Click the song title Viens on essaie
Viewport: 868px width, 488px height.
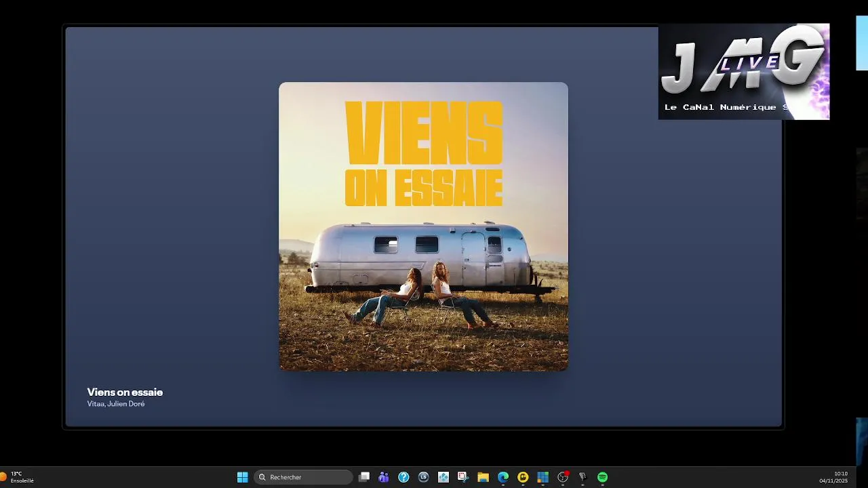click(125, 392)
